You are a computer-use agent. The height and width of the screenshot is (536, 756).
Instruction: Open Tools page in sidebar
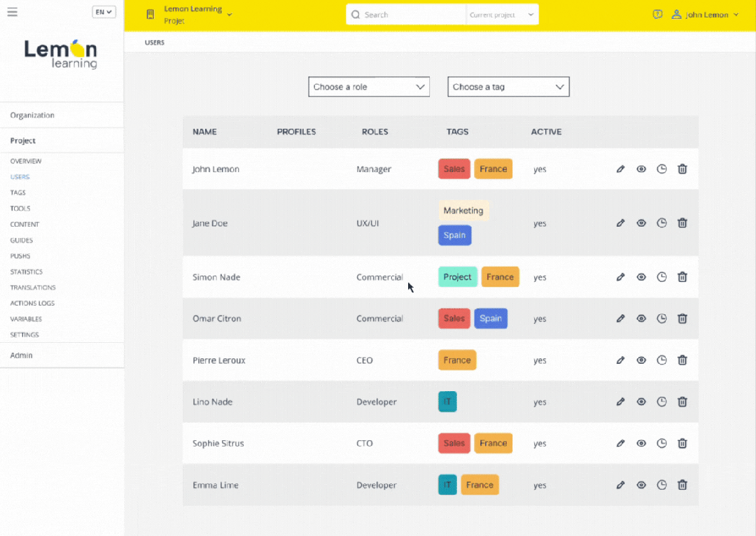(20, 209)
